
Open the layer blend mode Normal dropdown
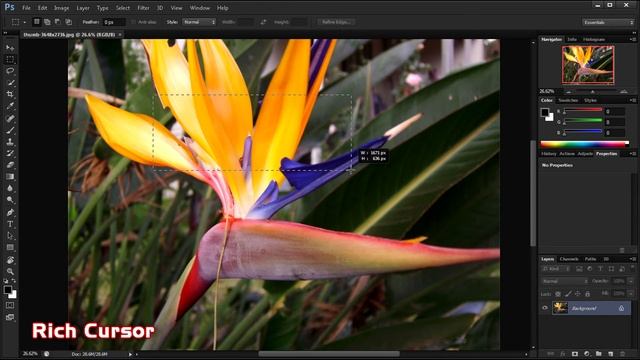pos(565,281)
